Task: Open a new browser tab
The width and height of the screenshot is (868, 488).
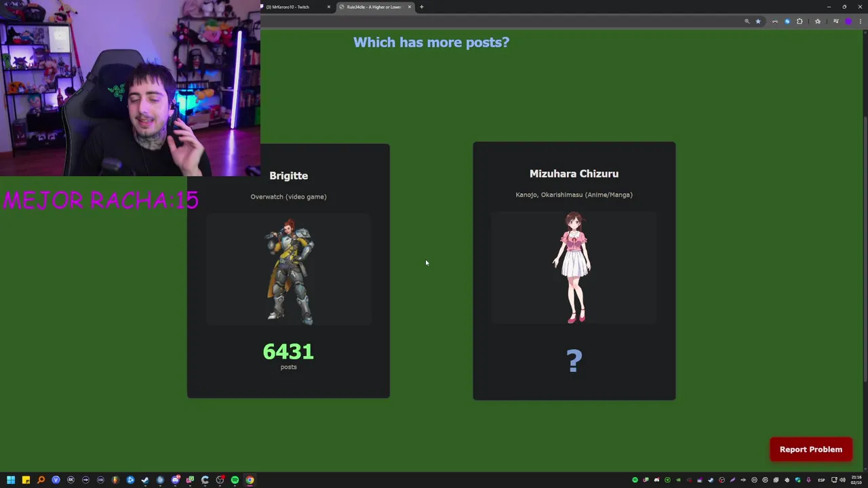Action: pos(421,7)
